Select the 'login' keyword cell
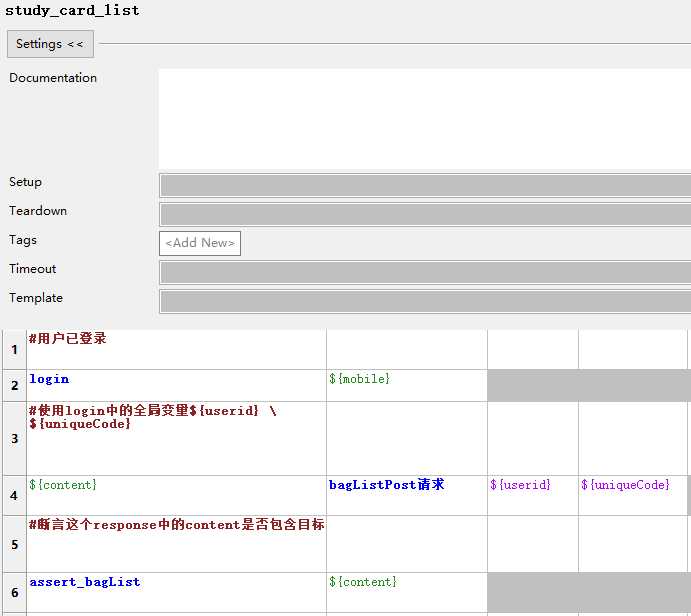This screenshot has height=616, width=691. click(x=176, y=386)
